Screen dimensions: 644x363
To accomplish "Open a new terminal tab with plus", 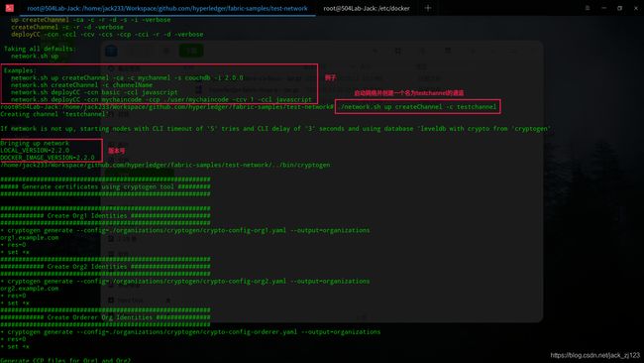I will [428, 8].
